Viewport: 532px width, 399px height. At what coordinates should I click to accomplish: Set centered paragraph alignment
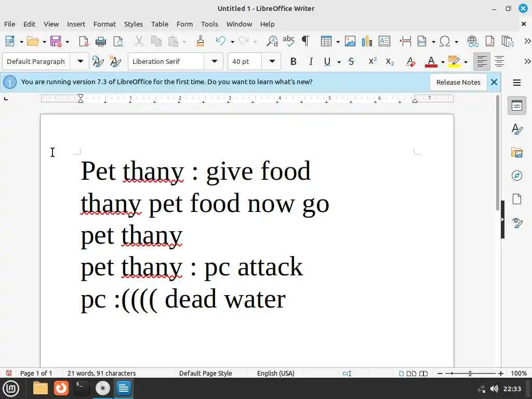(499, 61)
